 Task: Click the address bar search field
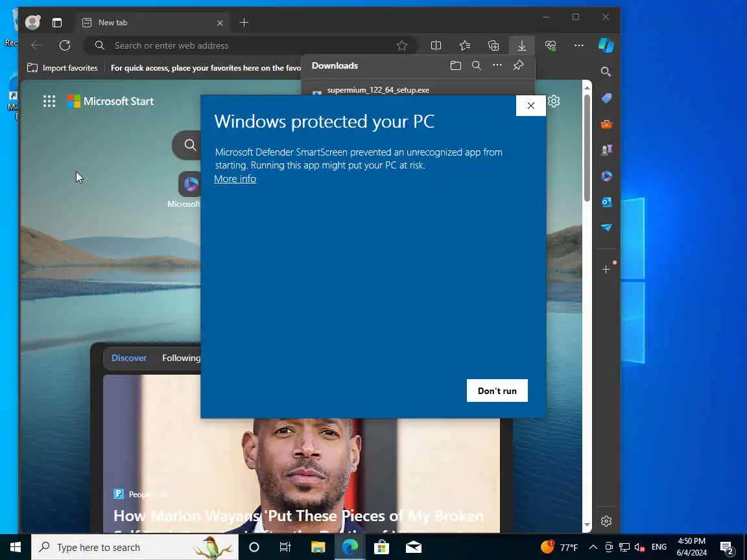pos(250,45)
